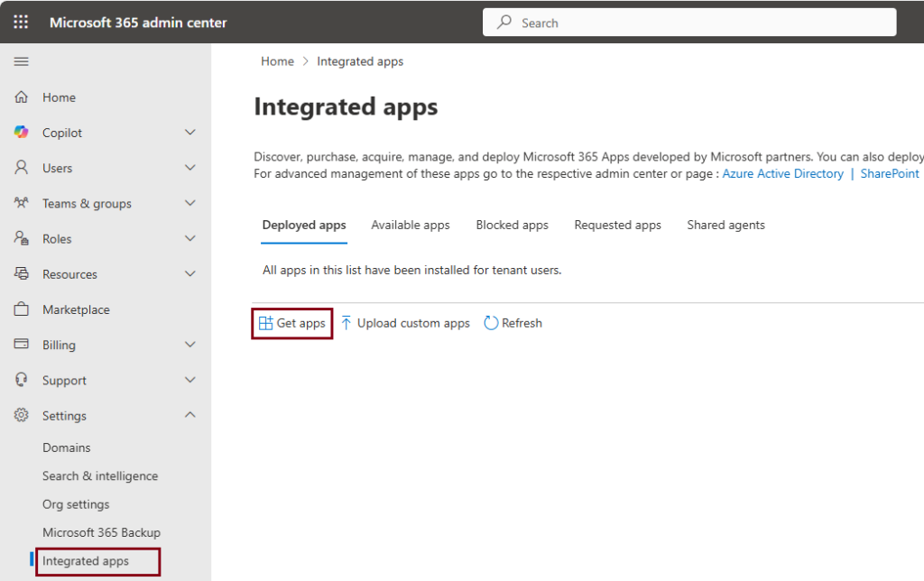Screen dimensions: 924x581
Task: Expand the Resources menu chevron
Action: [x=189, y=274]
